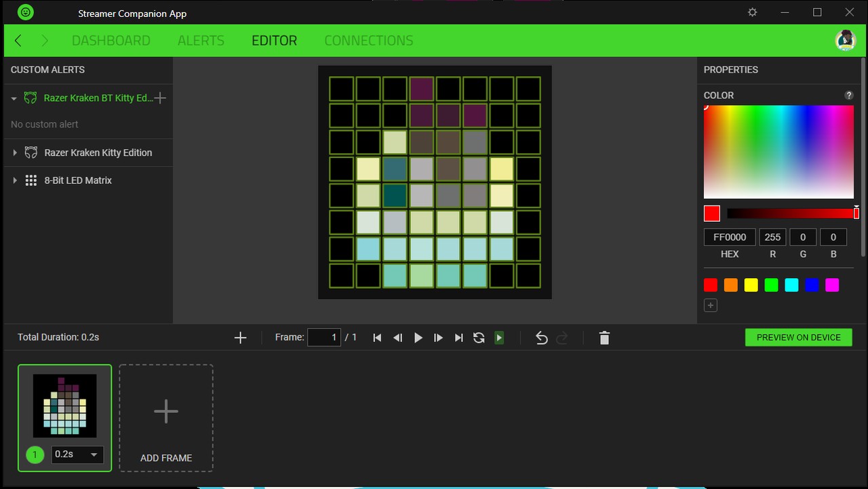
Task: Play the animation
Action: click(418, 338)
